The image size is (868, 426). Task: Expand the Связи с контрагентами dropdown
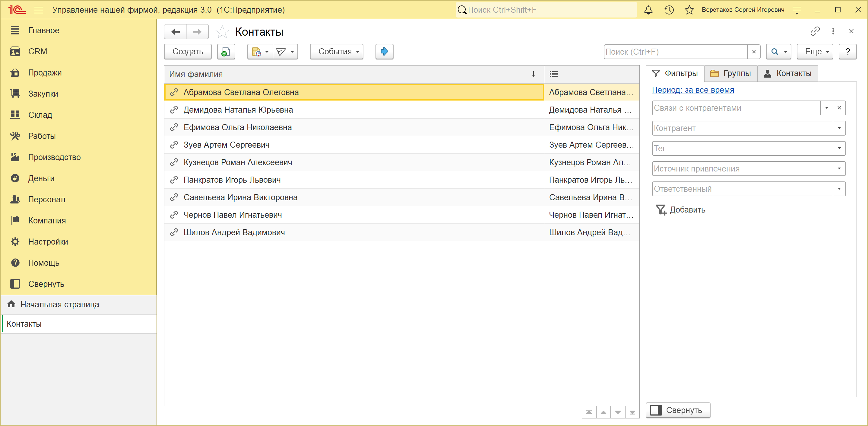point(826,108)
